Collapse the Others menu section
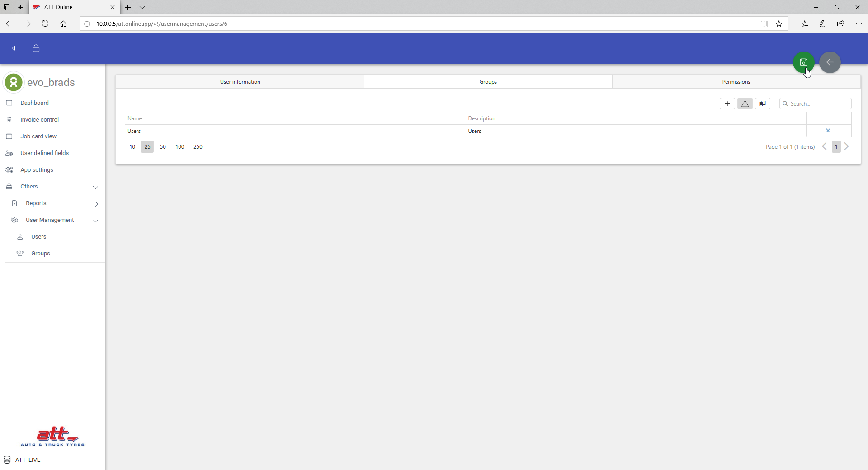This screenshot has height=470, width=868. (x=95, y=187)
